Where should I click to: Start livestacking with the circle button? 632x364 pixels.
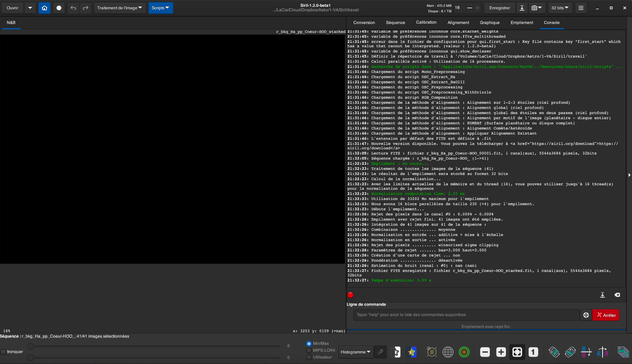[x=59, y=8]
